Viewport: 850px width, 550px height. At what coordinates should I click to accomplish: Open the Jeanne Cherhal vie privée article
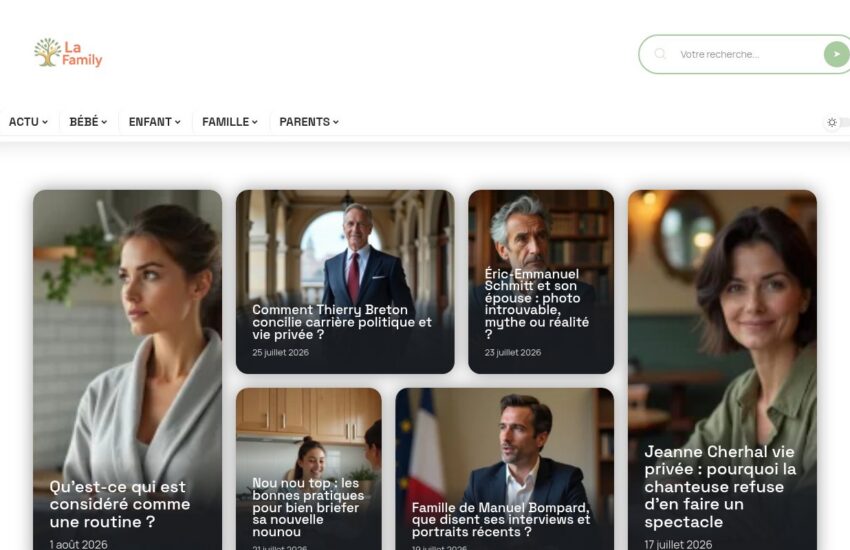[x=720, y=487]
